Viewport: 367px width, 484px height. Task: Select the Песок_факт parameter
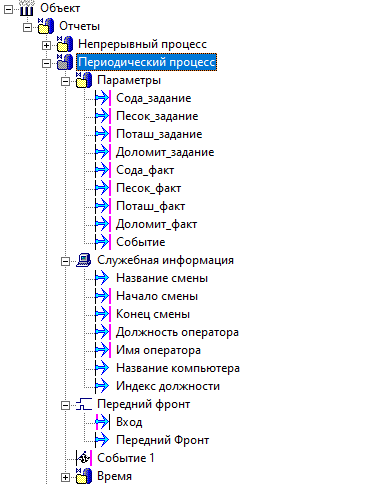[x=148, y=188]
